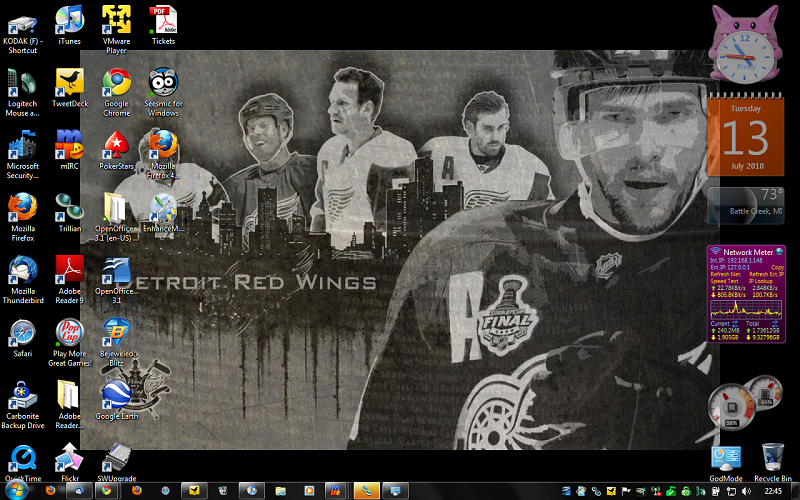
Task: Open the PokerStars desktop icon
Action: pyautogui.click(x=116, y=150)
